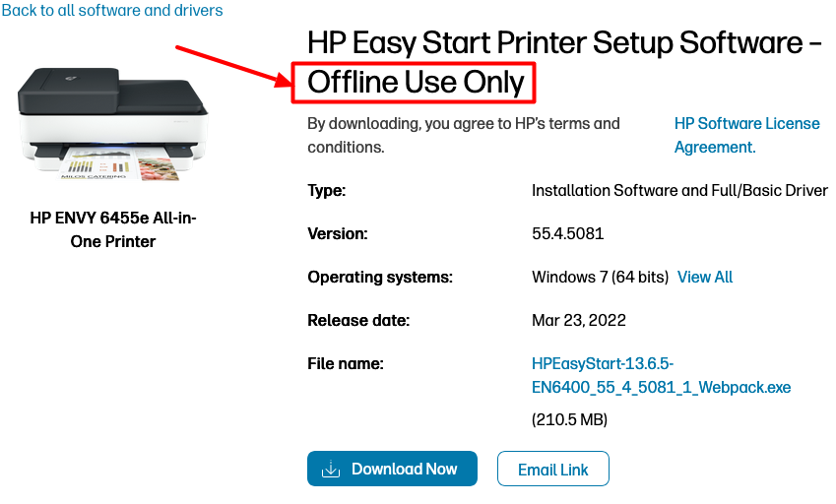Click the Email Link button
This screenshot has height=504, width=836.
tap(553, 470)
